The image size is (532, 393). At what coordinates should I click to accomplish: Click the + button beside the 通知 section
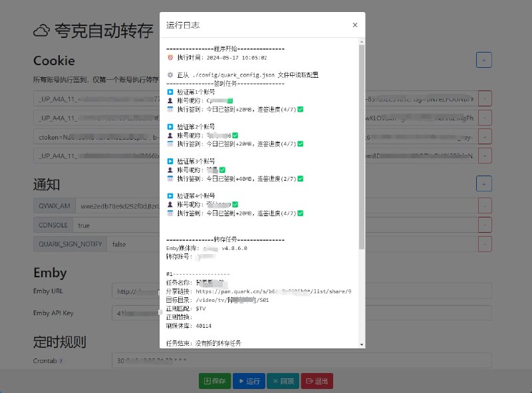click(484, 183)
